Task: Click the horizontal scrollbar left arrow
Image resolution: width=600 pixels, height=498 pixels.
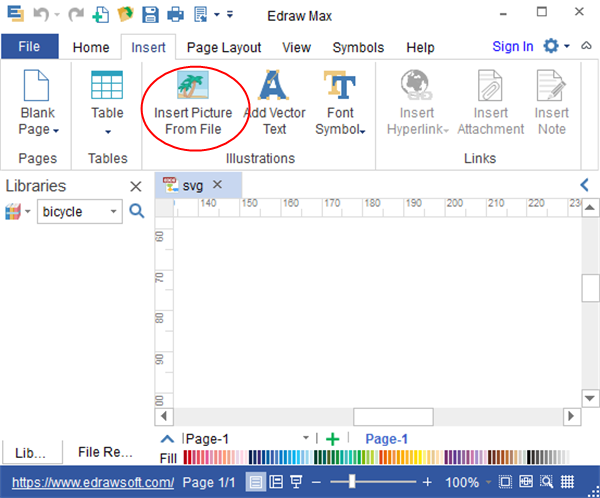Action: pyautogui.click(x=164, y=416)
